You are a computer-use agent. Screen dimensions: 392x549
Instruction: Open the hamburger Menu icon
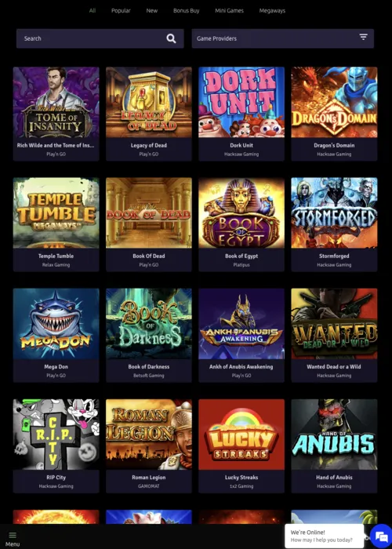(13, 535)
